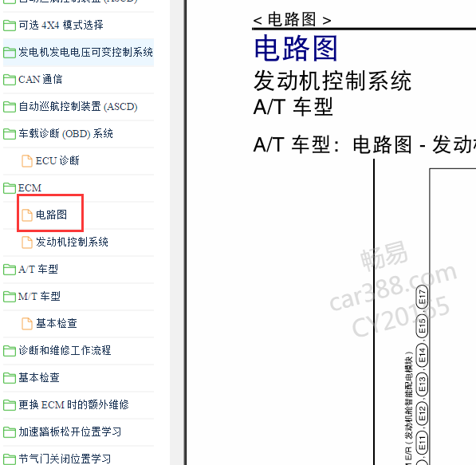
Task: Click the folder icon beside 更换 ECM 时的额外维修
Action: pyautogui.click(x=10, y=405)
